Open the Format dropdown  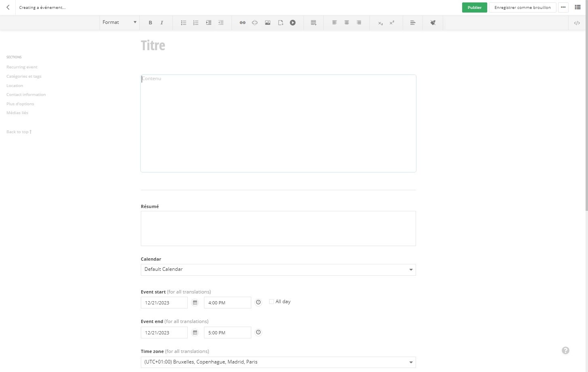point(119,23)
